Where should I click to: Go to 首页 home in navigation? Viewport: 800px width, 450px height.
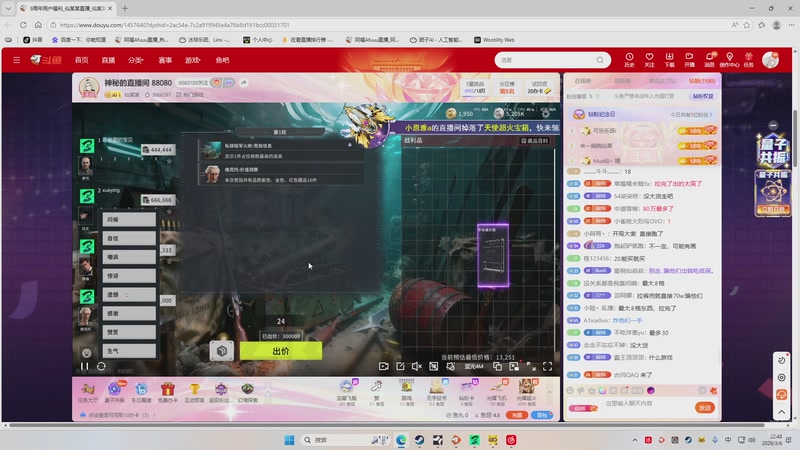82,60
